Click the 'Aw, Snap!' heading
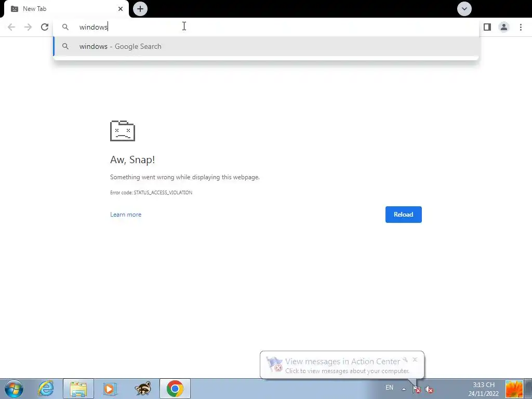This screenshot has width=532, height=399. tap(132, 159)
